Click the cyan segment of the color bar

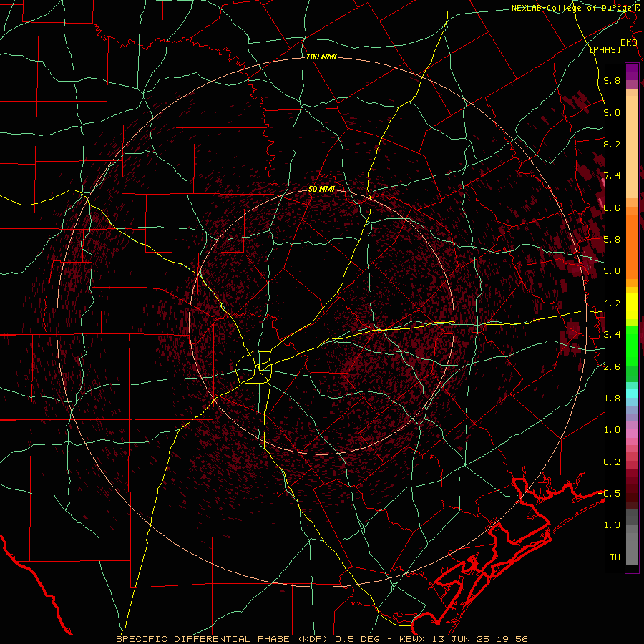tap(632, 394)
